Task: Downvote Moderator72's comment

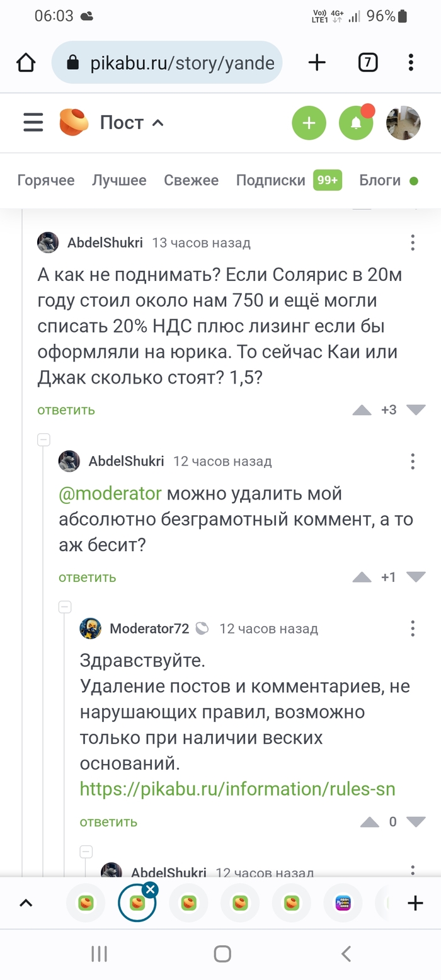Action: click(x=416, y=822)
